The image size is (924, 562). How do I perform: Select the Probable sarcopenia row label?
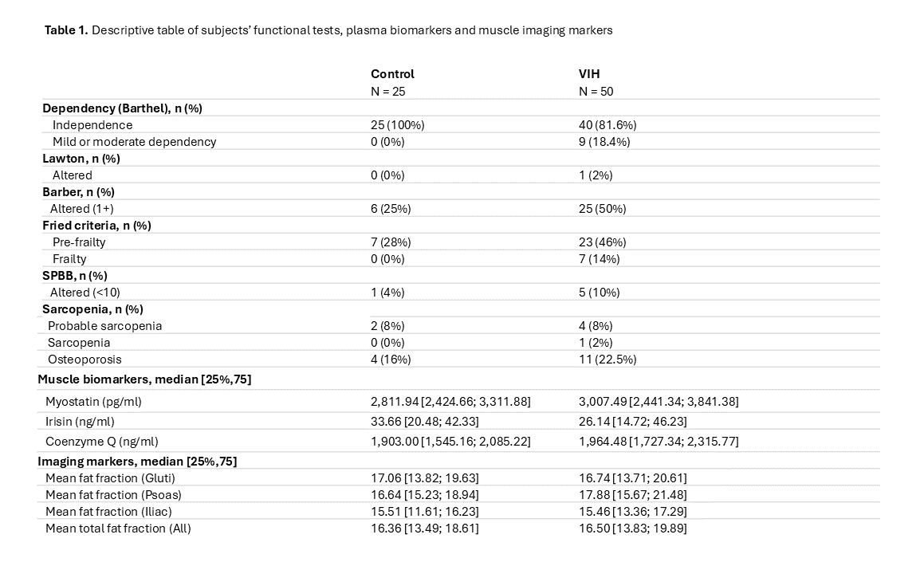coord(105,326)
